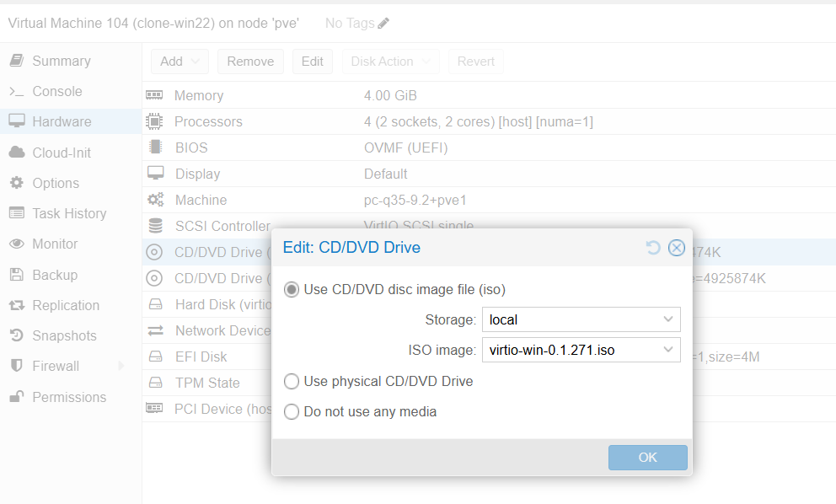Click the Remove button in toolbar
Viewport: 836px width, 504px height.
point(250,62)
